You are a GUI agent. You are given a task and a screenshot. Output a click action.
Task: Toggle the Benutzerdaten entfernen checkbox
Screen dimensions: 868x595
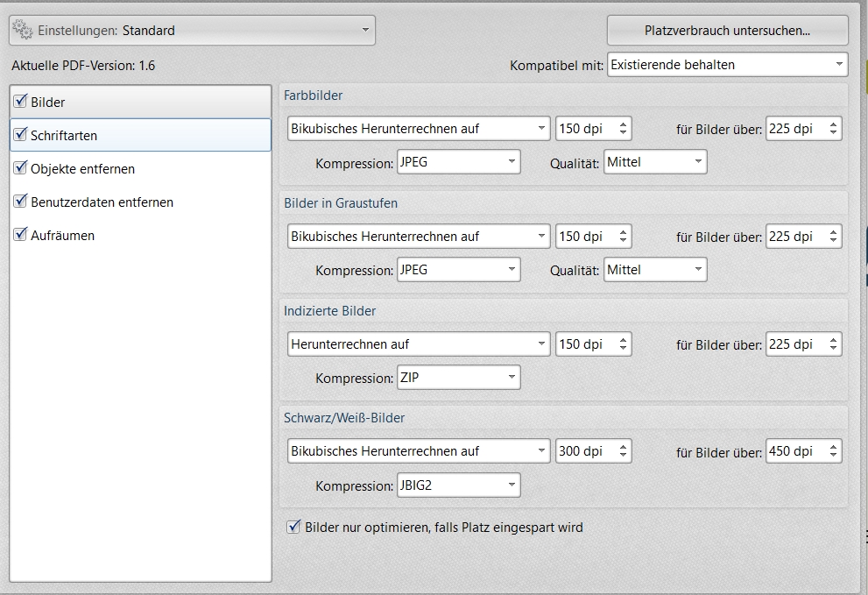coord(20,201)
